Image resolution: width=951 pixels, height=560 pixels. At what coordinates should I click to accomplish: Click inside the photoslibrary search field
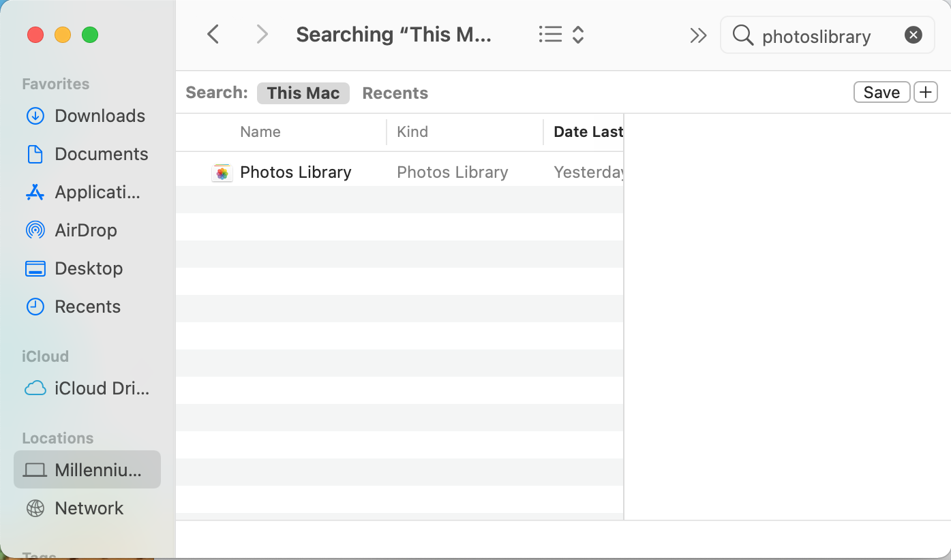point(825,36)
